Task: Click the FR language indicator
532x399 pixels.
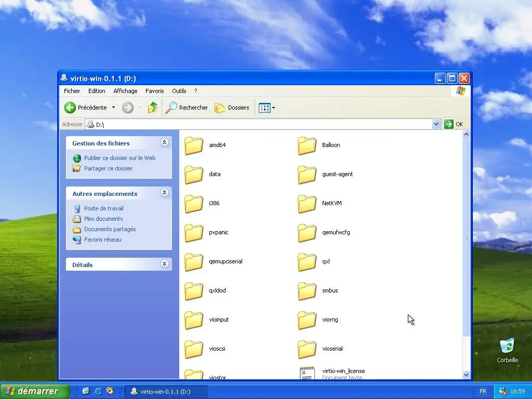Action: click(483, 392)
